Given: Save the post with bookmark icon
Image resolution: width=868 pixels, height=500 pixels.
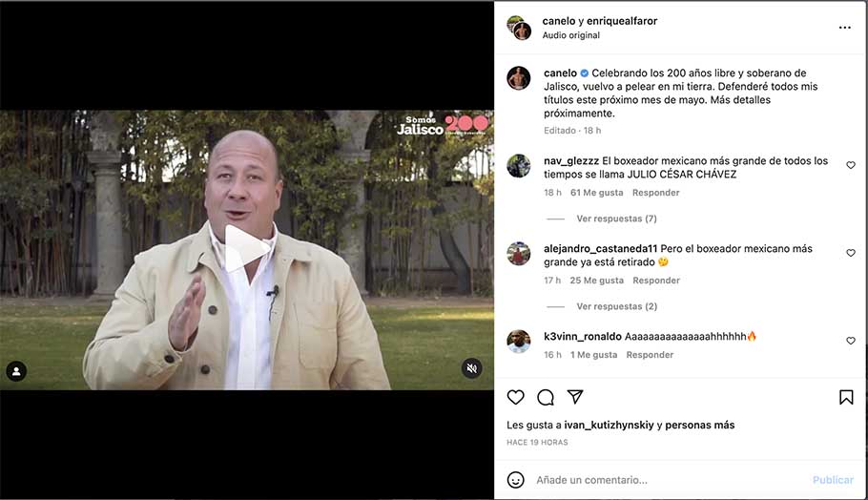Looking at the screenshot, I should 846,397.
